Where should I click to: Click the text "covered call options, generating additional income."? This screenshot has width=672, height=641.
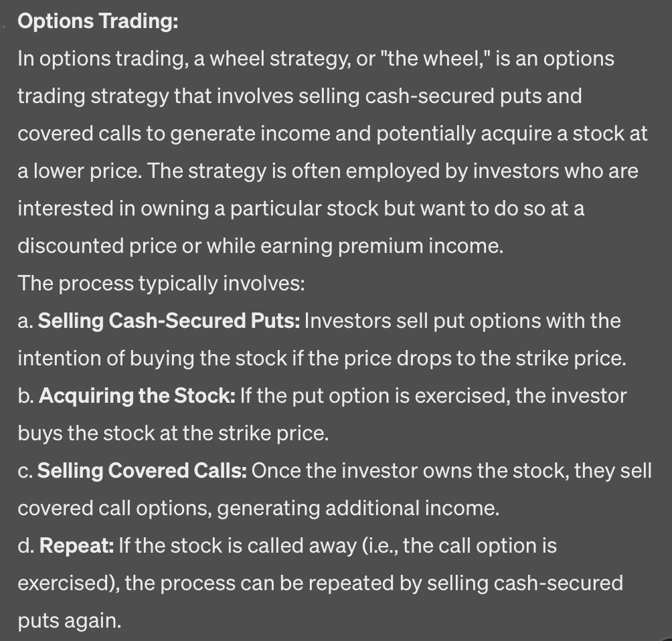258,508
